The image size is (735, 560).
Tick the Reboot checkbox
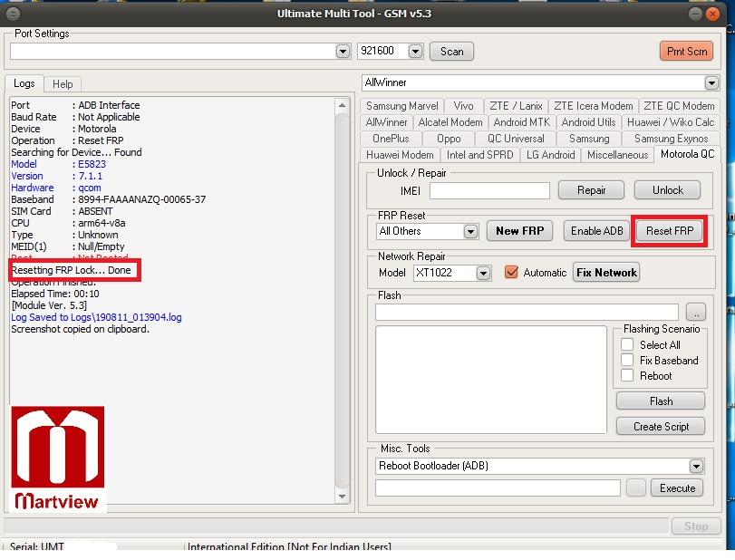click(x=627, y=375)
